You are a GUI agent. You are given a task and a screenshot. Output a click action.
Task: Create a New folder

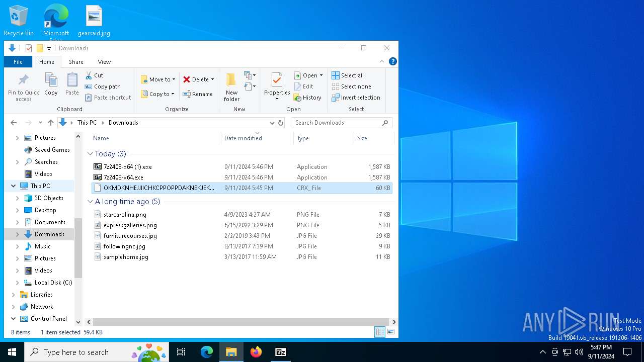[231, 87]
